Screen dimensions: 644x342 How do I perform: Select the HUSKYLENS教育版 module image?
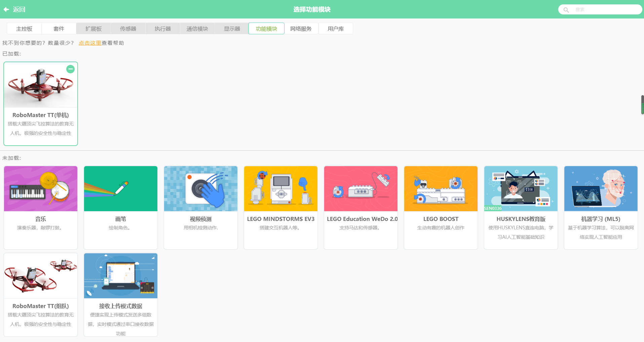coord(521,189)
